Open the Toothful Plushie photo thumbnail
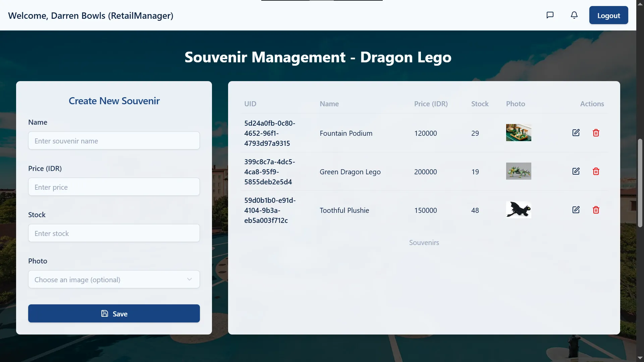This screenshot has width=644, height=362. pos(519,210)
